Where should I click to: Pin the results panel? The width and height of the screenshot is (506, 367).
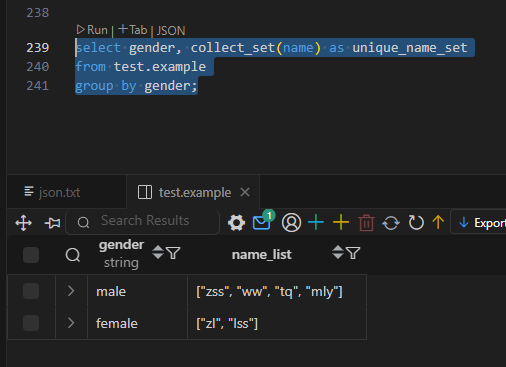53,223
